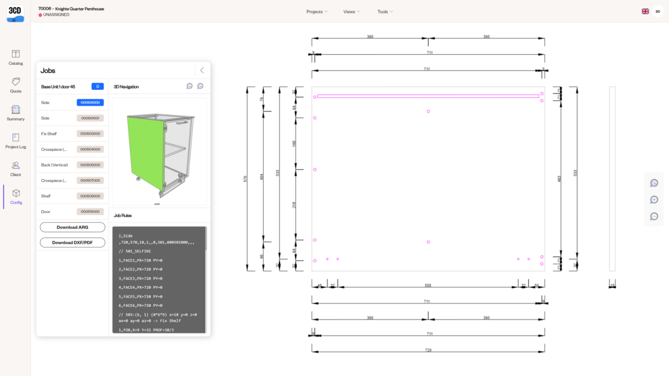Open the user avatar in top bar
Viewport: 669px width, 376px height.
tap(658, 12)
